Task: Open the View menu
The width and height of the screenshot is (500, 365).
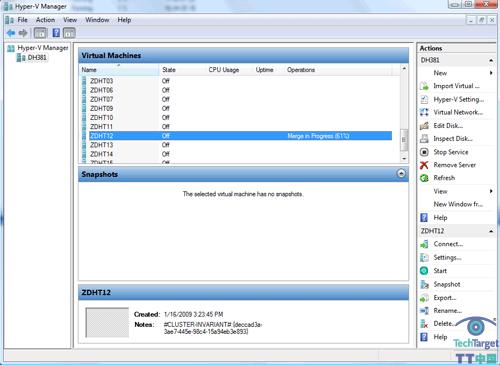Action: [70, 20]
